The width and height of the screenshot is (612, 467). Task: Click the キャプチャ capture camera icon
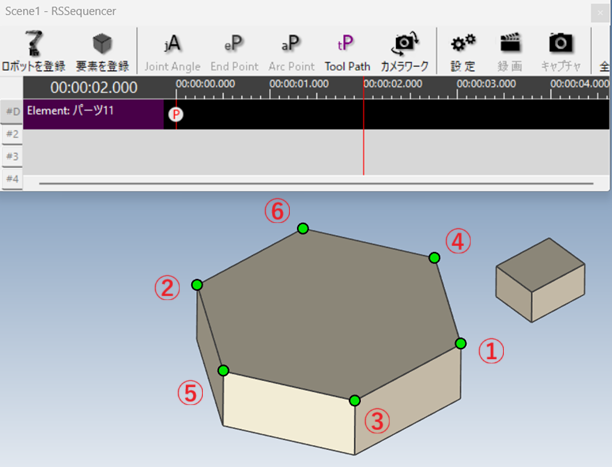tap(561, 44)
